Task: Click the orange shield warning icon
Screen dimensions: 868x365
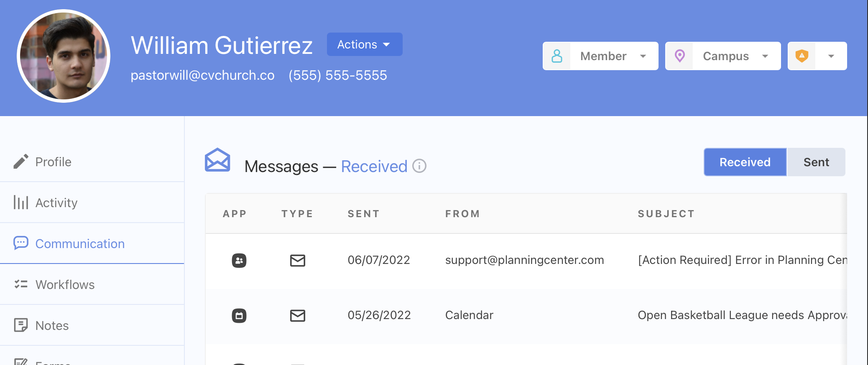Action: tap(802, 56)
